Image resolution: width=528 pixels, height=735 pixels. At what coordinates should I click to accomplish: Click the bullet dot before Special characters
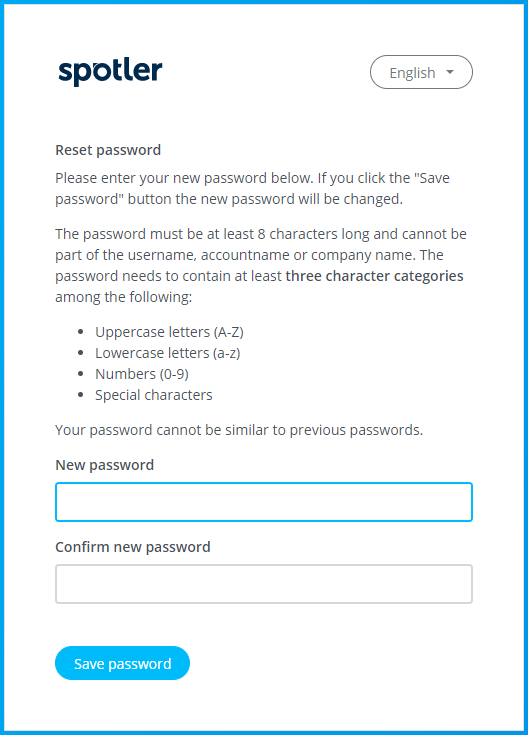pyautogui.click(x=81, y=395)
